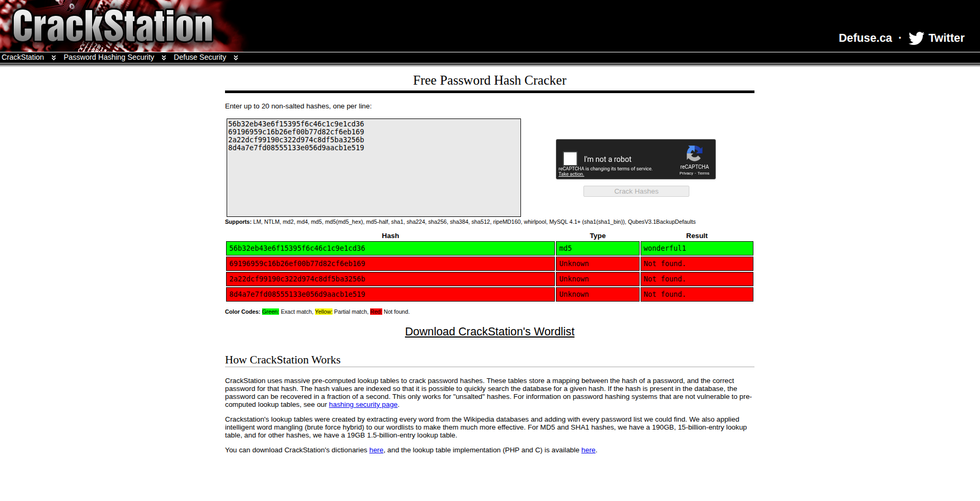Open the reCAPTCHA Privacy link
Screen dimensions: 980x501
click(x=686, y=174)
